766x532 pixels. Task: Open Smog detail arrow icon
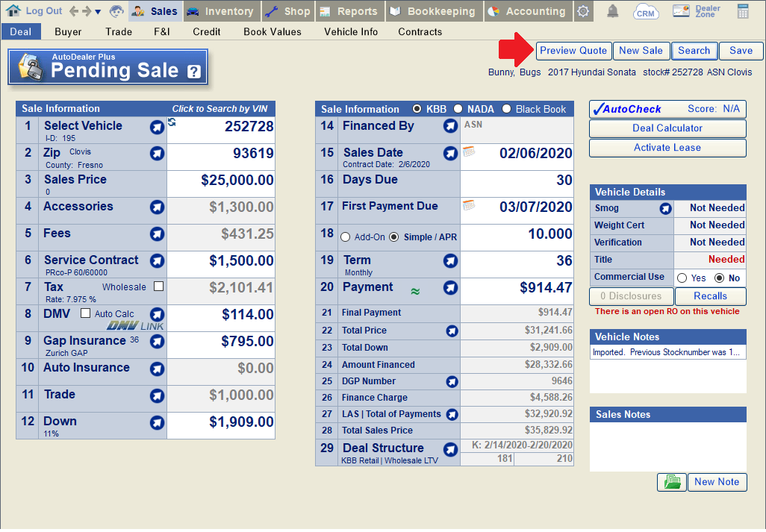(665, 209)
